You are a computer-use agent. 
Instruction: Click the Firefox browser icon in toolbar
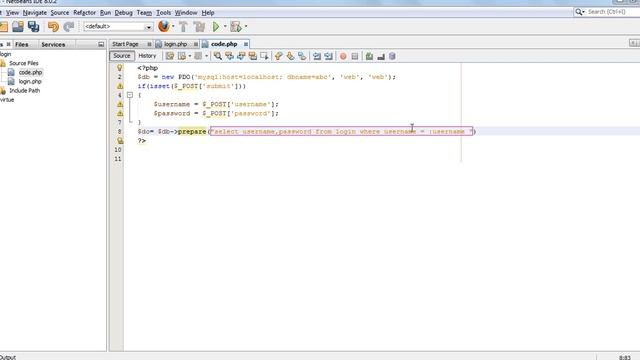tap(164, 27)
